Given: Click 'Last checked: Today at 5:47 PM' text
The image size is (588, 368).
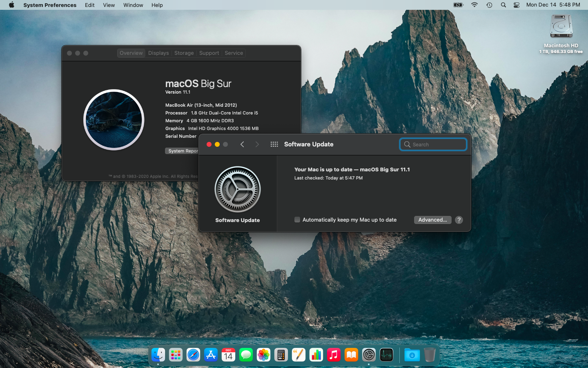Looking at the screenshot, I should click(x=328, y=178).
